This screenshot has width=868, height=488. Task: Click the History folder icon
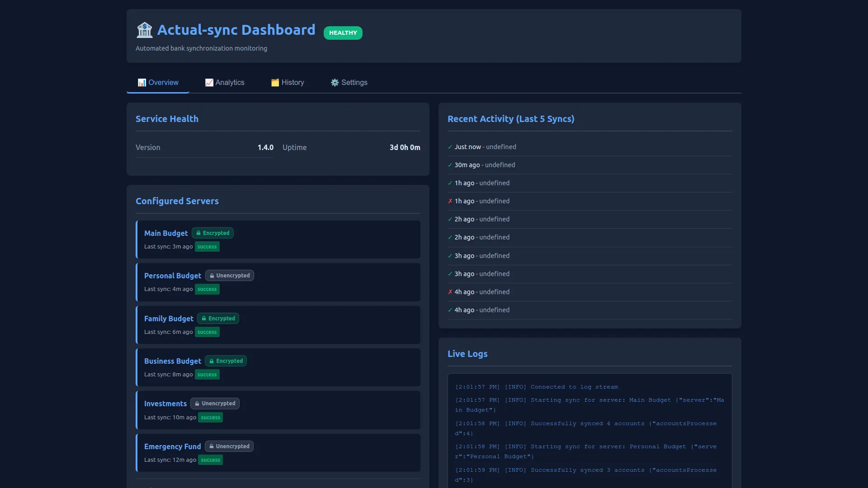click(x=275, y=83)
